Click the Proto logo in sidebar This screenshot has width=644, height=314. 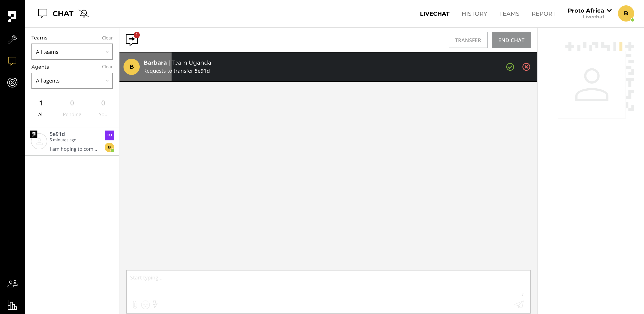(x=12, y=17)
